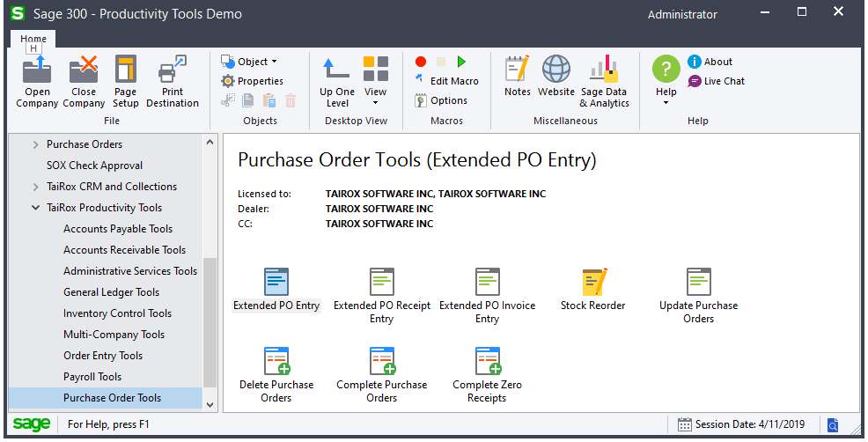868x442 pixels.
Task: Click the macro stop square button
Action: 441,62
